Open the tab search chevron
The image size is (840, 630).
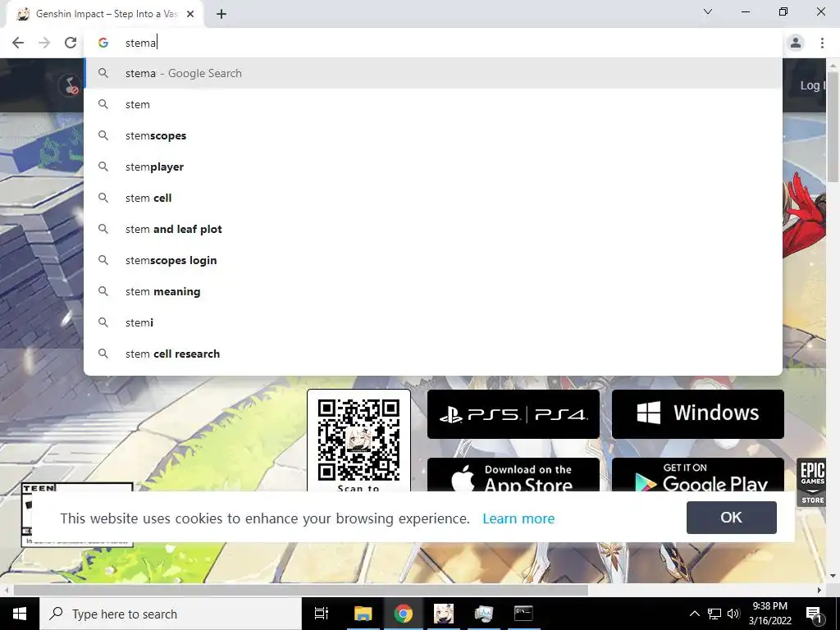(708, 11)
